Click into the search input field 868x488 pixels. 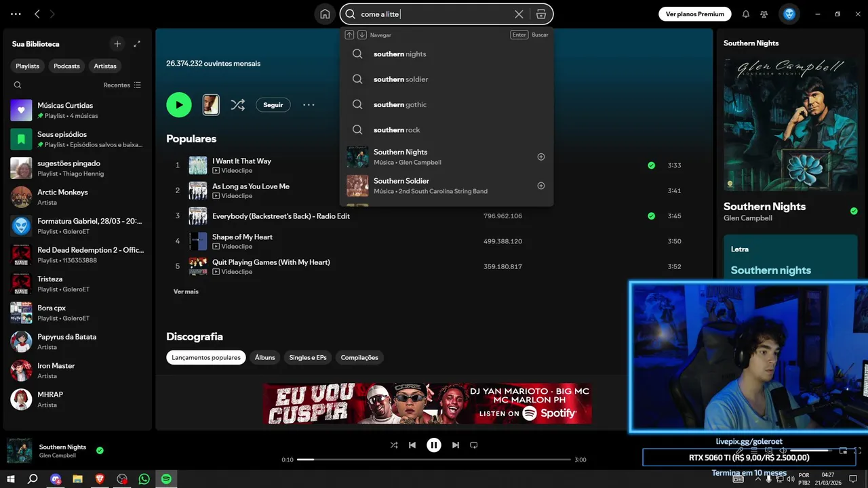tap(435, 14)
